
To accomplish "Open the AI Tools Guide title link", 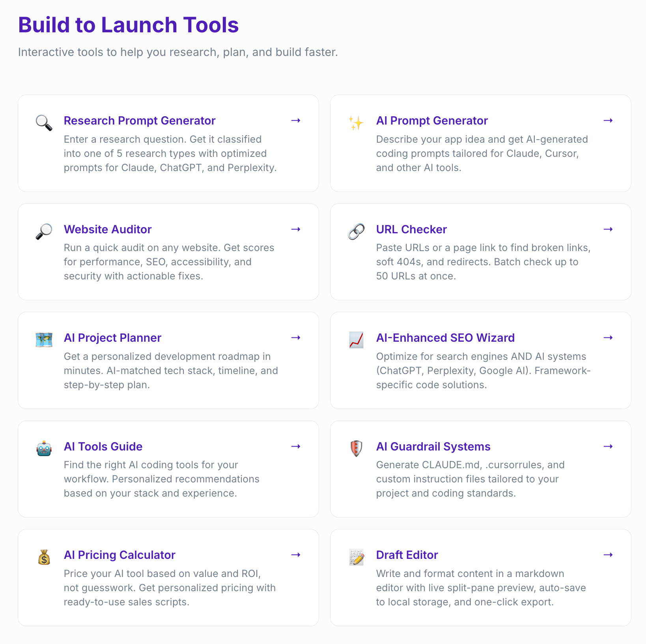I will coord(103,447).
